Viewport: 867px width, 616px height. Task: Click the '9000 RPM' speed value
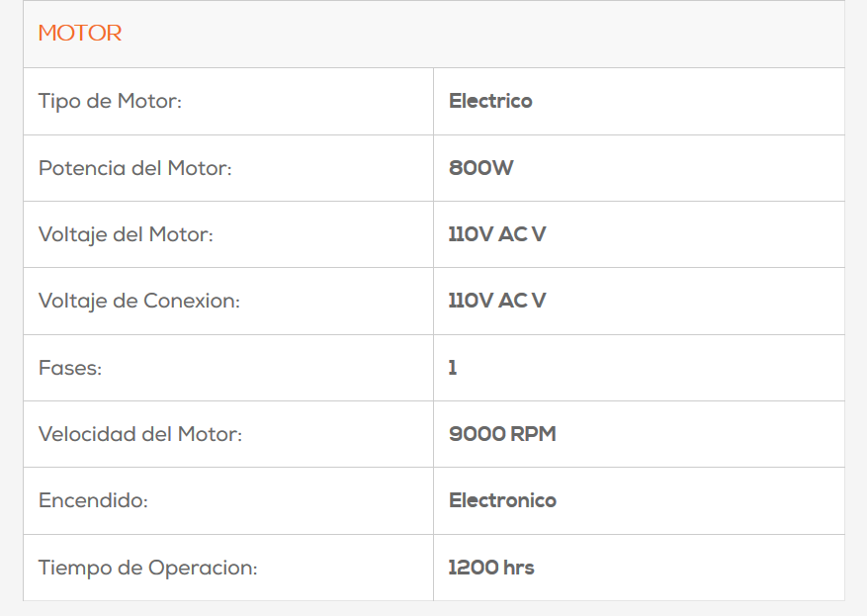pyautogui.click(x=502, y=434)
